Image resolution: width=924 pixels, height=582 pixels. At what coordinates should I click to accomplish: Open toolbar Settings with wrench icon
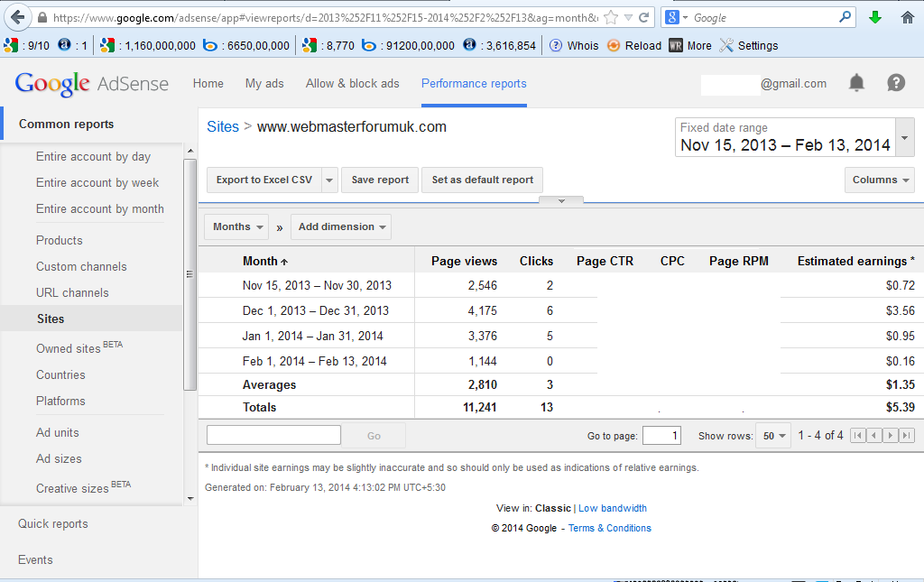[748, 45]
